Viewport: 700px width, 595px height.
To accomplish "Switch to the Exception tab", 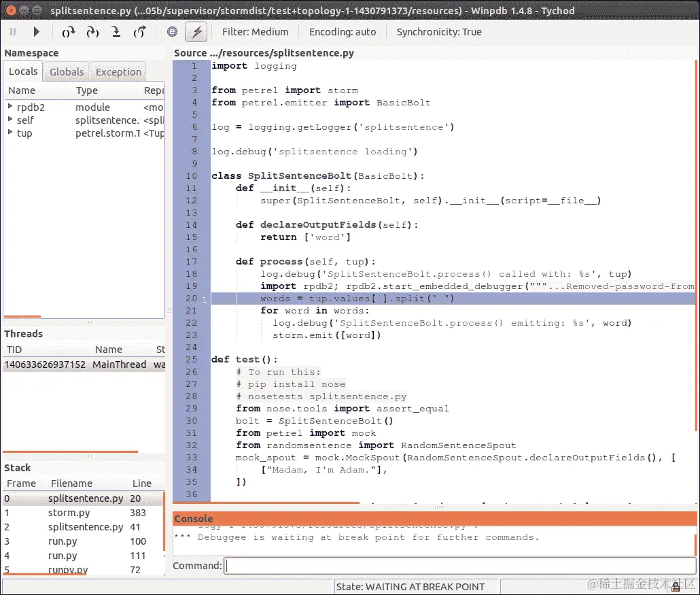I will tap(118, 72).
